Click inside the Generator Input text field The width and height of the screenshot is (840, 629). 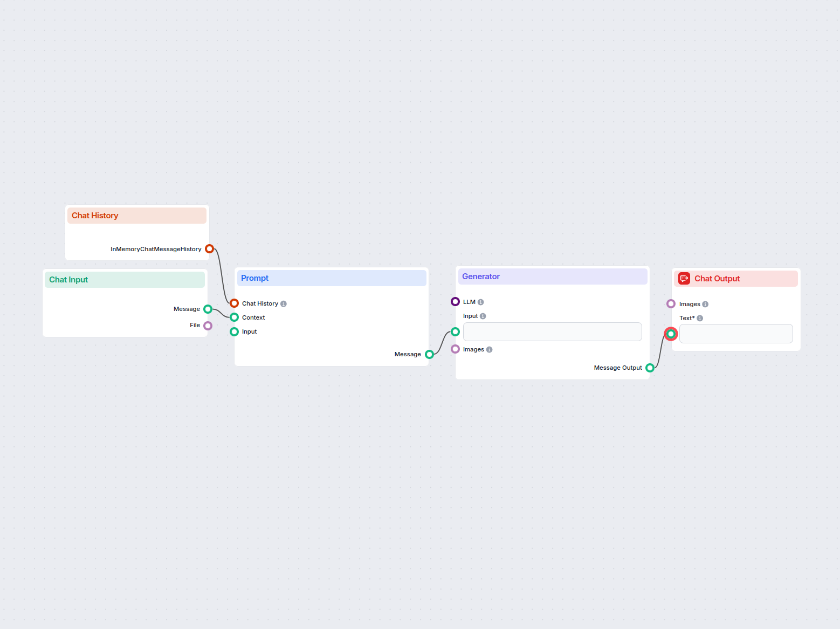[x=552, y=331]
